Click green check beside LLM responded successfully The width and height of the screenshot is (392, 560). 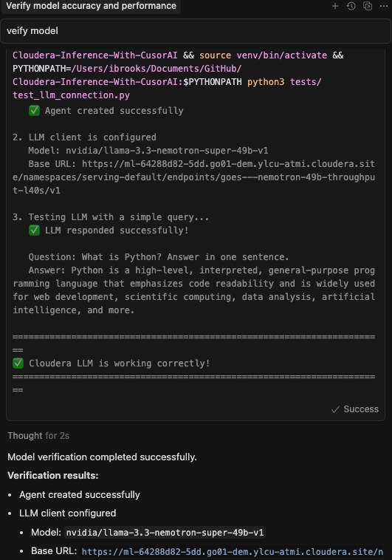coord(34,231)
